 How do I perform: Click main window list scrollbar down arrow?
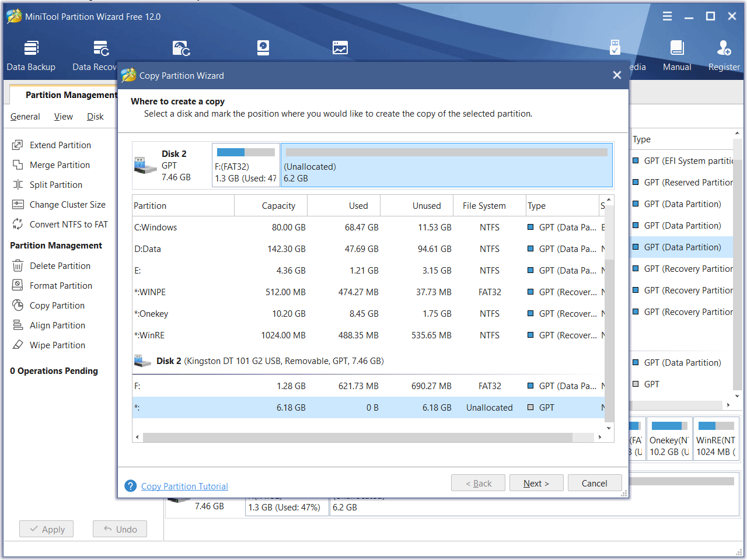click(737, 396)
